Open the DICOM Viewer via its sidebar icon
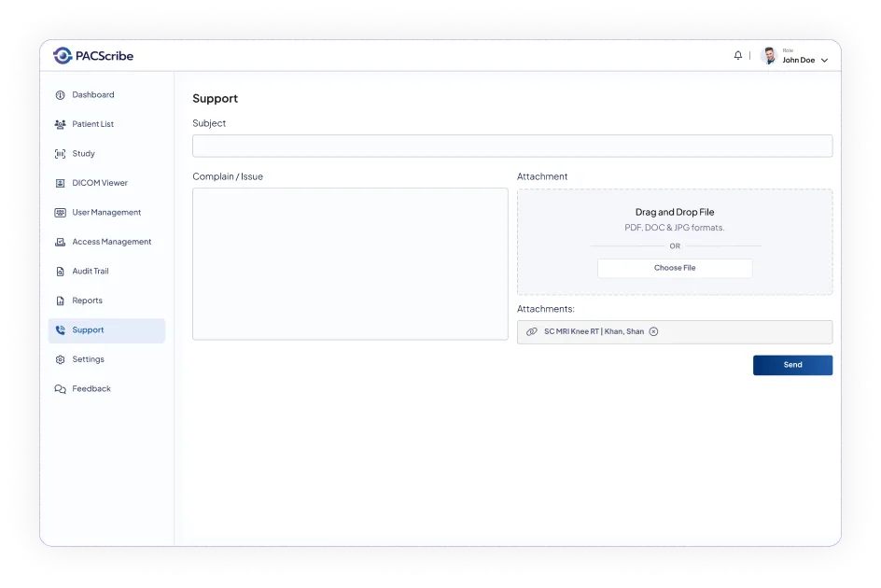This screenshot has width=881, height=588. click(61, 182)
